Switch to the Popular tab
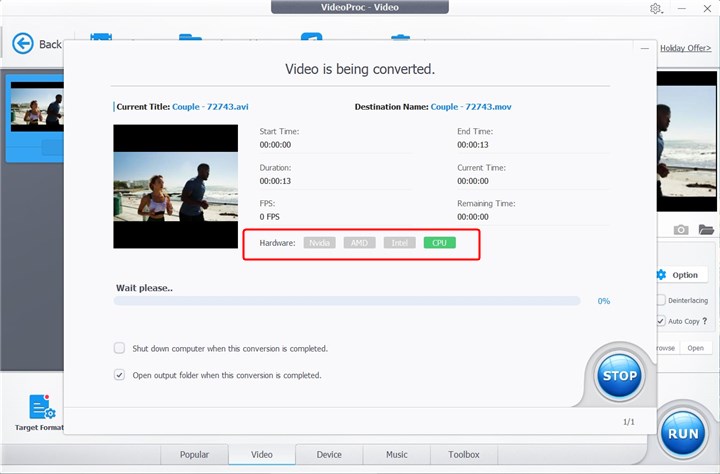This screenshot has width=720, height=474. tap(194, 454)
